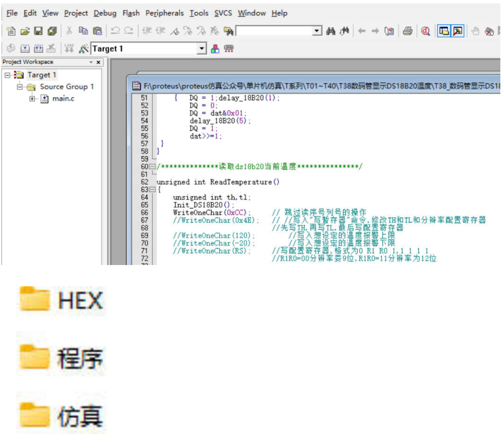The width and height of the screenshot is (504, 434).
Task: Collapse code fold at line 60
Action: pos(153,167)
